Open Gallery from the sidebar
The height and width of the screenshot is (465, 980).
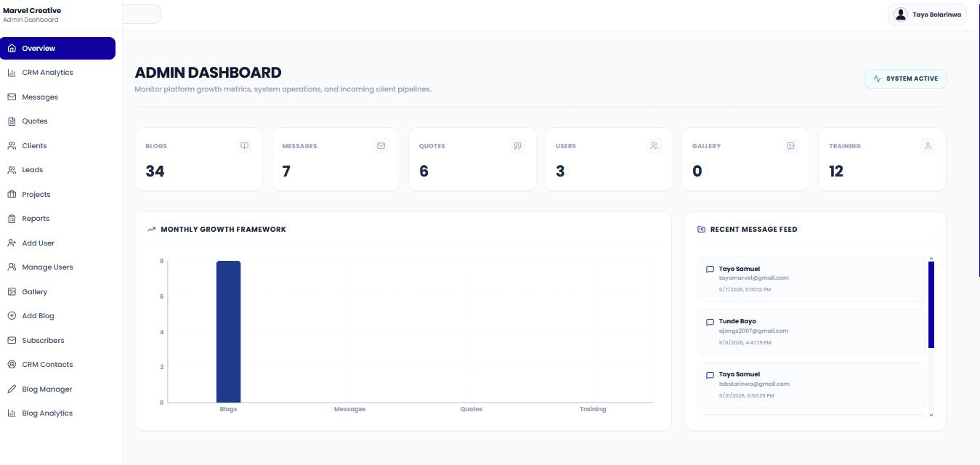tap(57, 292)
